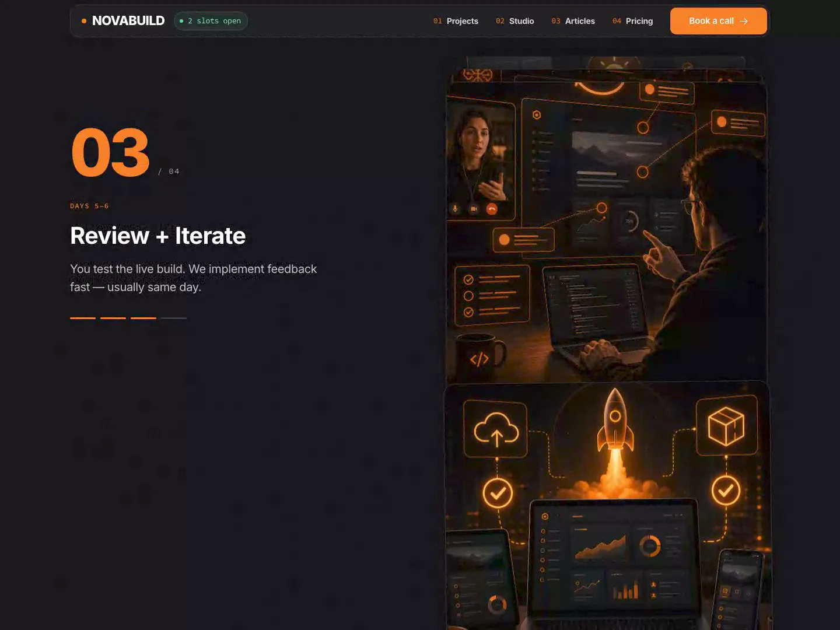
Task: Click the Book a call button
Action: tap(719, 21)
